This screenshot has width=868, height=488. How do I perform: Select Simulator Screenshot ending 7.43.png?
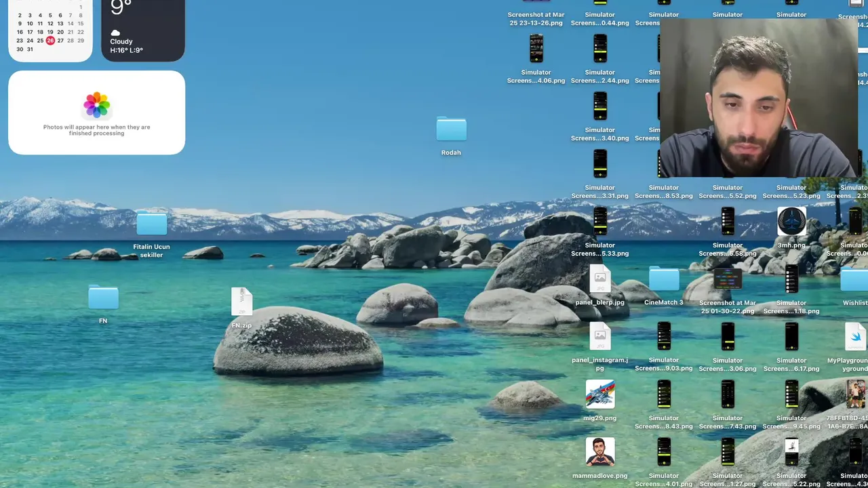[728, 394]
